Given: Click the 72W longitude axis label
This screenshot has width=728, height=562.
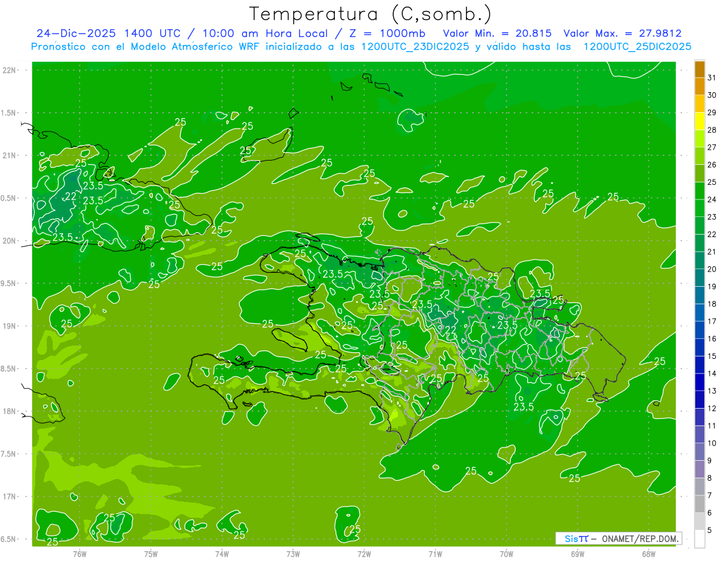Looking at the screenshot, I should click(364, 554).
